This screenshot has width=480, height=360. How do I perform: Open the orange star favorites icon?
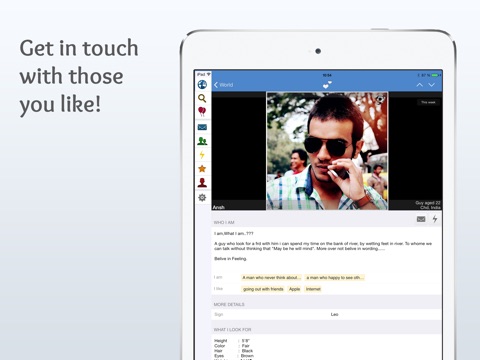[x=202, y=169]
